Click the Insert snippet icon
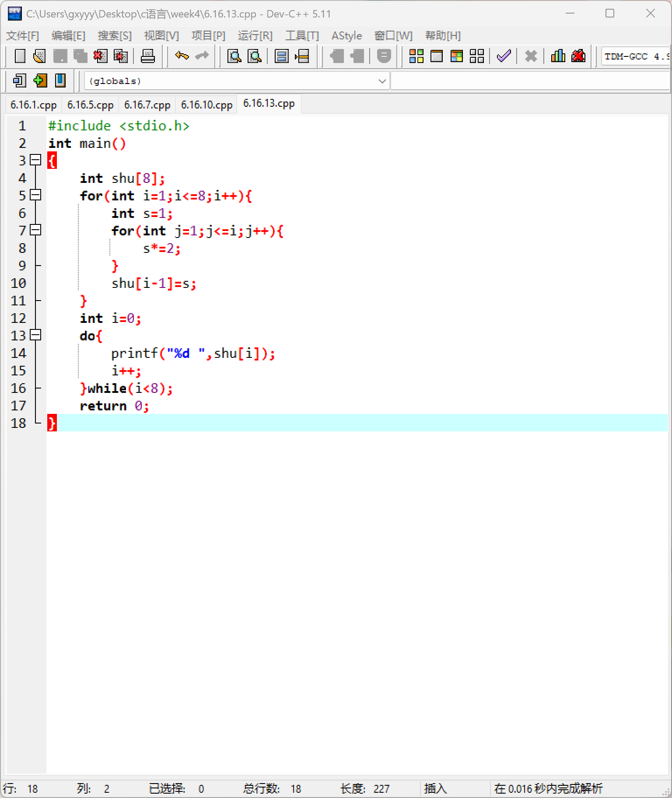This screenshot has height=798, width=672. coord(20,80)
